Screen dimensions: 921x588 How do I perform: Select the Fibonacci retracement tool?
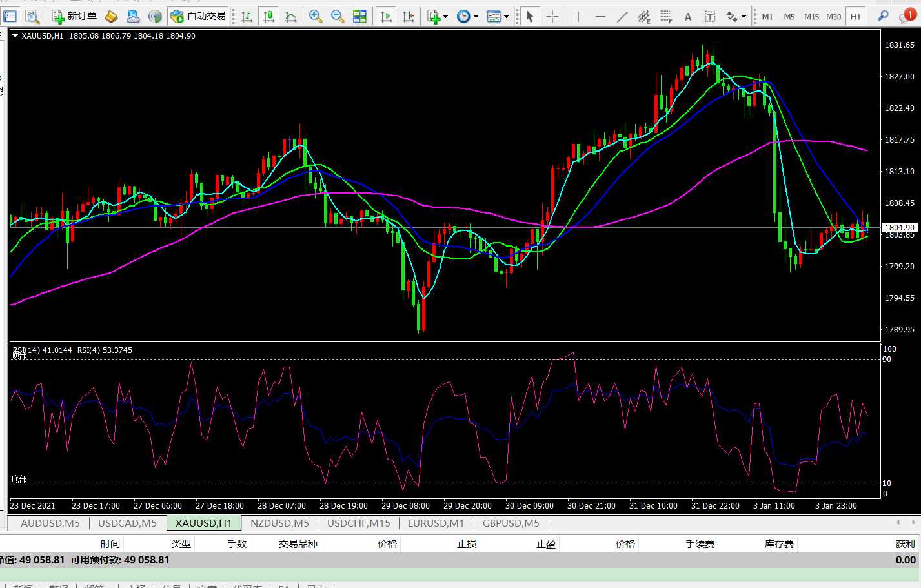coord(666,16)
